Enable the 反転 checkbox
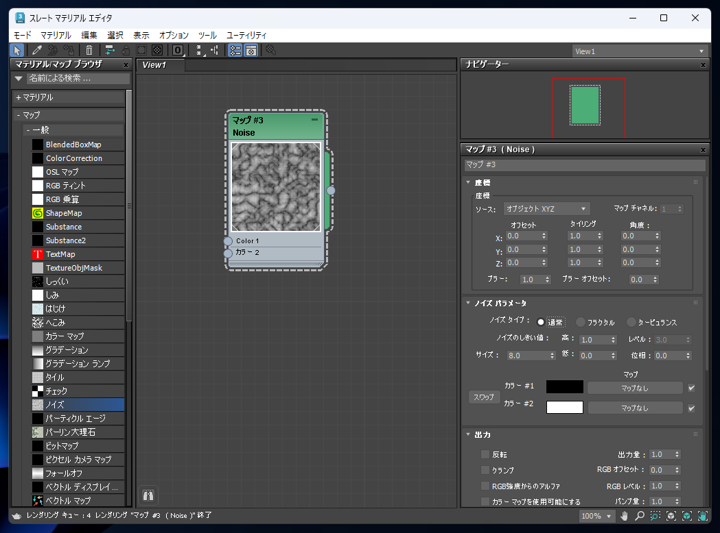720x533 pixels. coord(485,454)
